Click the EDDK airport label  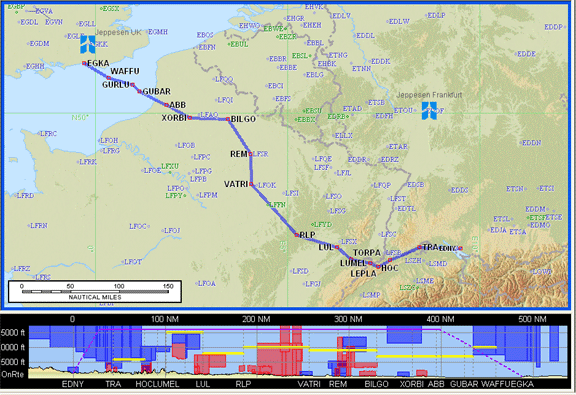click(x=381, y=61)
